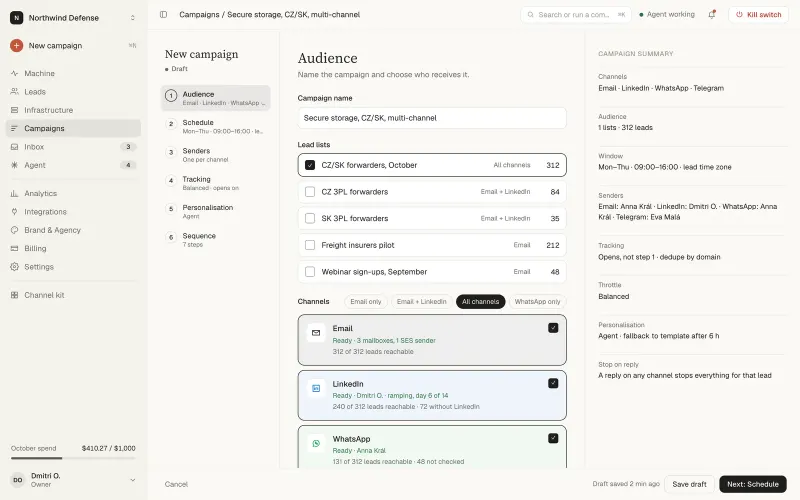Click the Agent count badge
Image resolution: width=800 pixels, height=500 pixels.
(128, 165)
